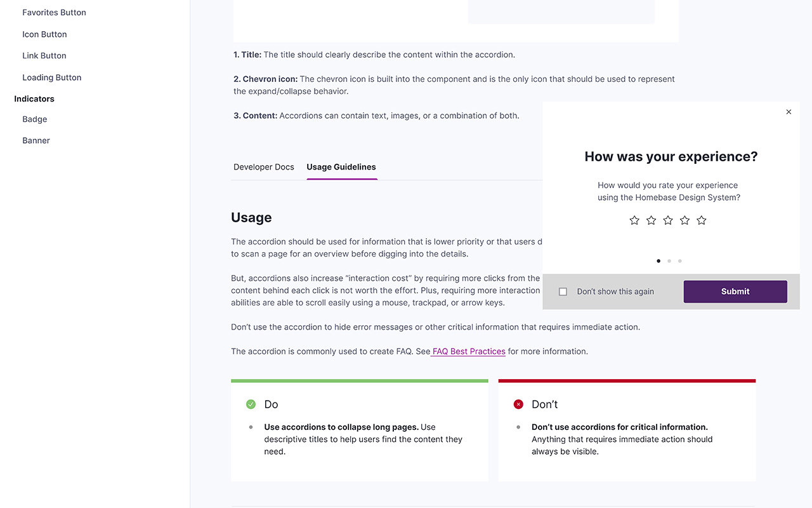812x508 pixels.
Task: Open the Loading Button sidebar item
Action: pos(52,77)
